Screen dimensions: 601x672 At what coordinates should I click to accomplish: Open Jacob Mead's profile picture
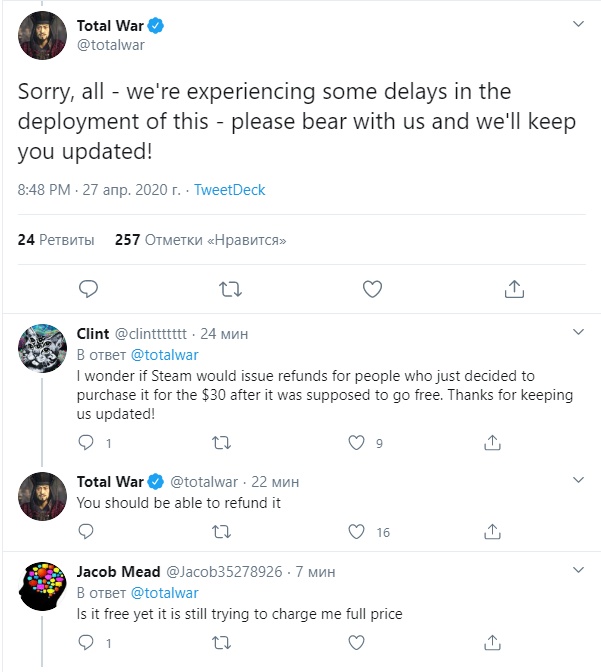click(43, 587)
